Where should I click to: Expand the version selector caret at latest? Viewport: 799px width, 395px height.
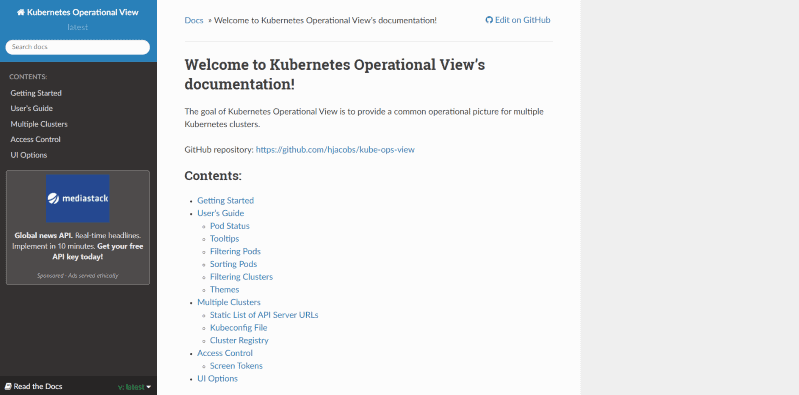(149, 387)
